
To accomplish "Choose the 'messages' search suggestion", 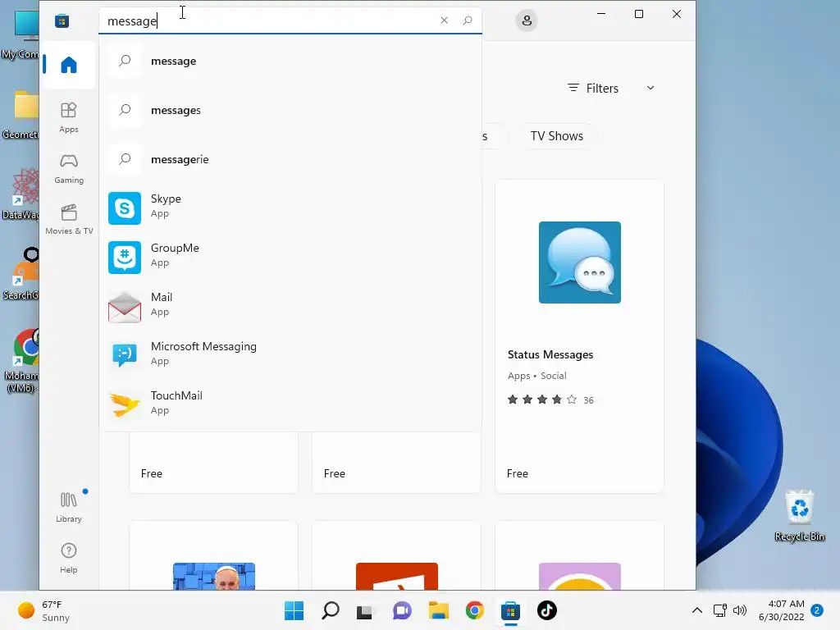I will [x=290, y=110].
